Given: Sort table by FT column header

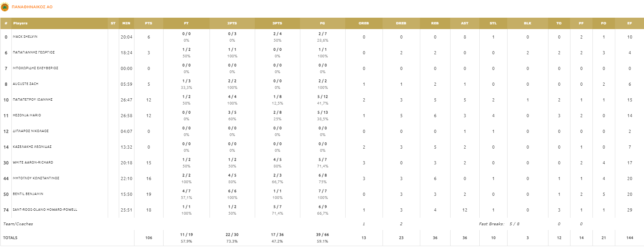Looking at the screenshot, I should click(x=186, y=23).
